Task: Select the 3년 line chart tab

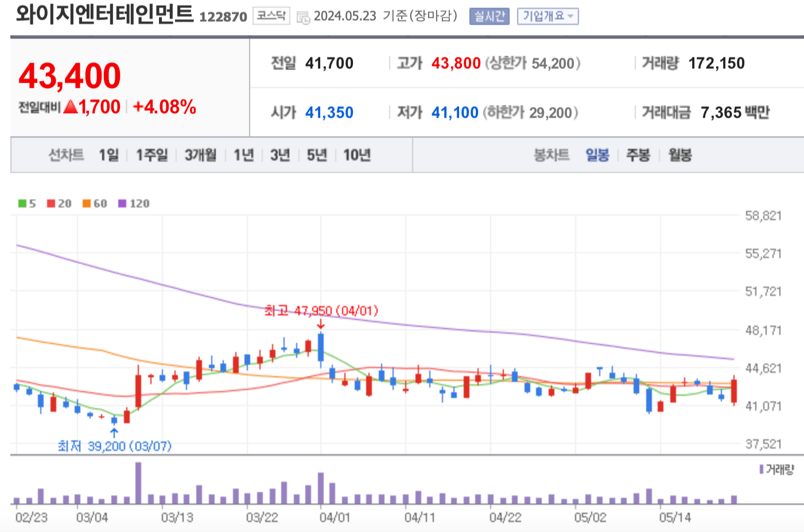Action: pos(280,155)
